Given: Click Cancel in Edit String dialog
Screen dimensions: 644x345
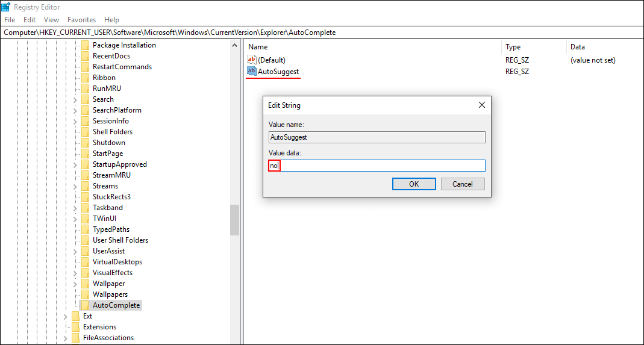Looking at the screenshot, I should click(463, 184).
